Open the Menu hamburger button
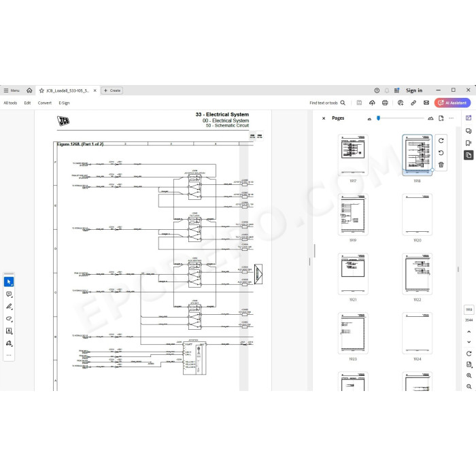The height and width of the screenshot is (476, 476). (12, 90)
